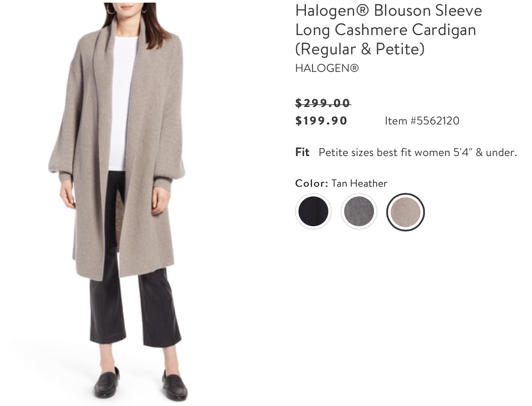
Task: Select the grey heather color swatch
Action: click(359, 212)
